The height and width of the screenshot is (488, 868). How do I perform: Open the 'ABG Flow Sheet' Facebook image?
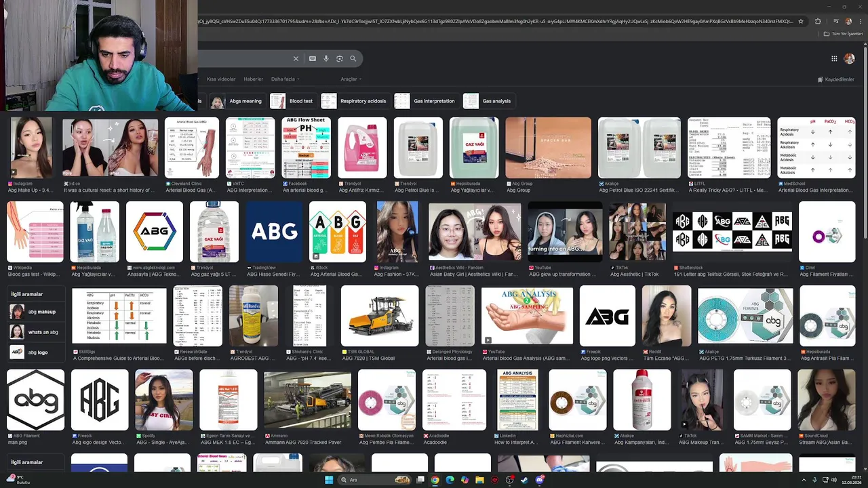307,148
